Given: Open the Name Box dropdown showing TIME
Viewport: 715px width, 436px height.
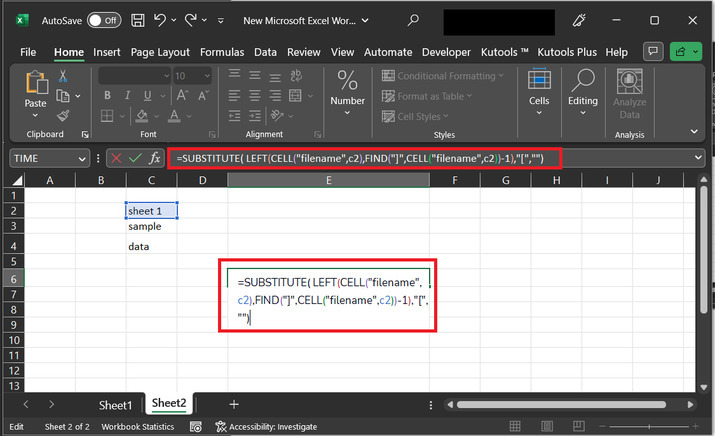Looking at the screenshot, I should [x=82, y=159].
